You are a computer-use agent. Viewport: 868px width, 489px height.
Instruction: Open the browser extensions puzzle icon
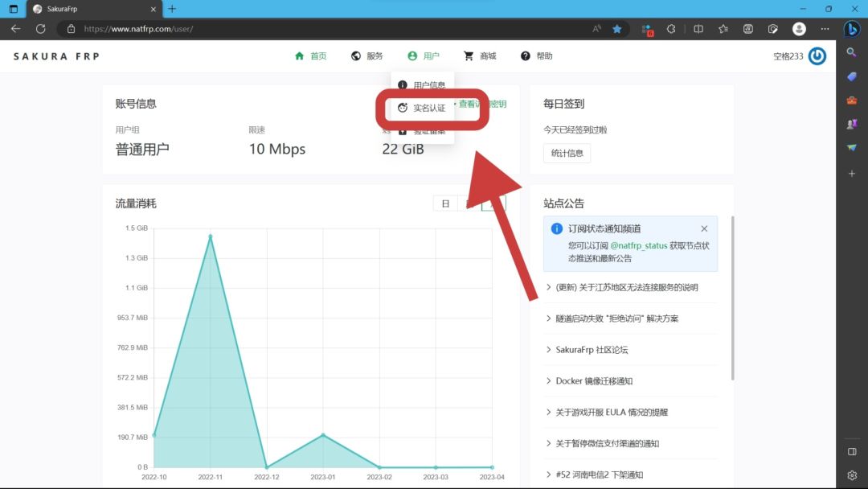(x=671, y=29)
